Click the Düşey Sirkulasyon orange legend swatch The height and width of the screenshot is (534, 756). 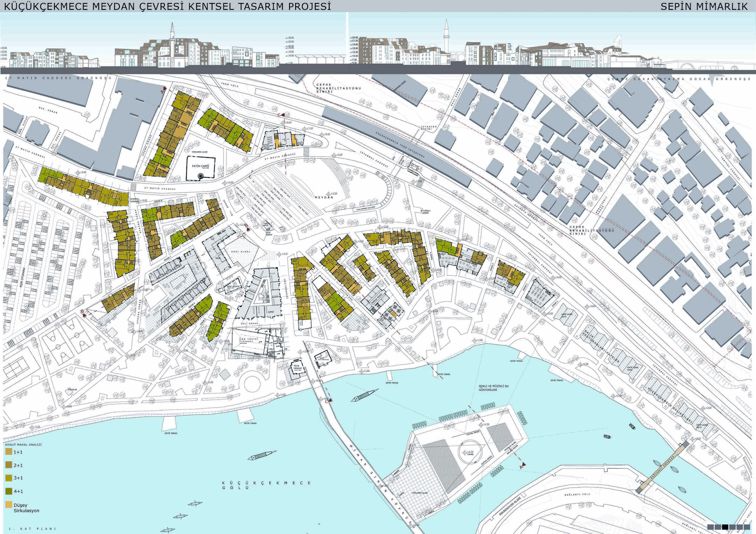tap(9, 505)
